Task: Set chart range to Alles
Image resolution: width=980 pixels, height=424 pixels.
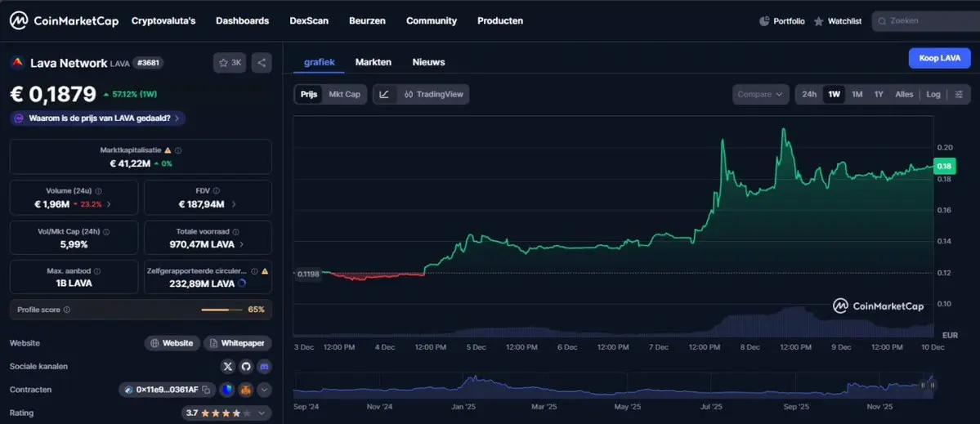Action: [904, 94]
